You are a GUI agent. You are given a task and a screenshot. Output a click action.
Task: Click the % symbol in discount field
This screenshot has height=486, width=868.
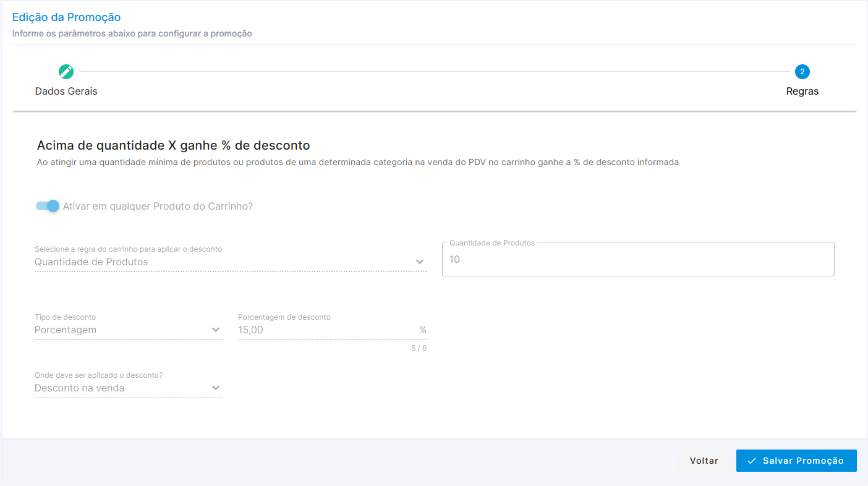point(423,330)
